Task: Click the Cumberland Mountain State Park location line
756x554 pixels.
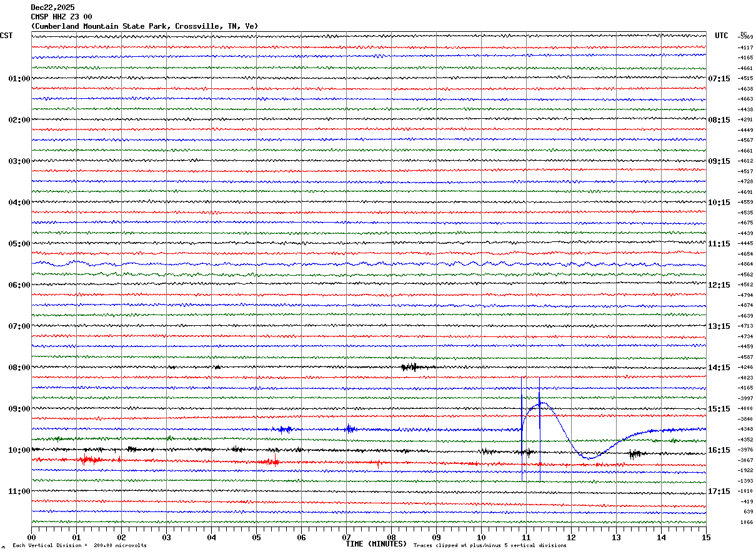Action: click(x=144, y=26)
